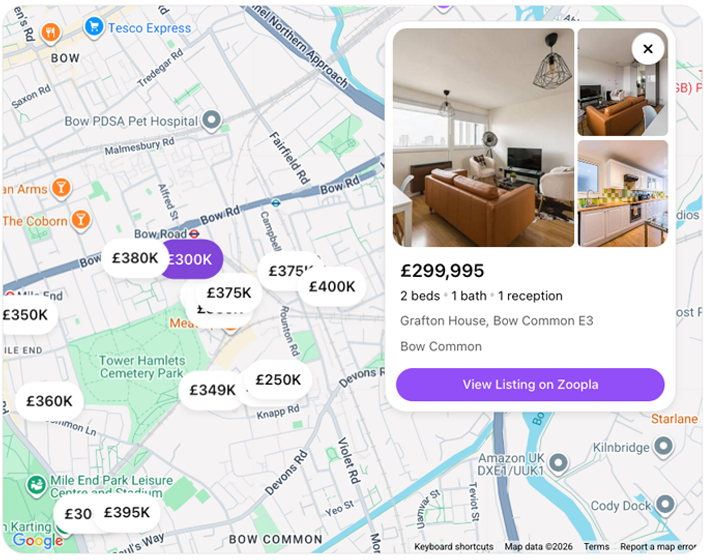Click the Tesco Express shopping cart icon
The image size is (706, 560).
[93, 27]
